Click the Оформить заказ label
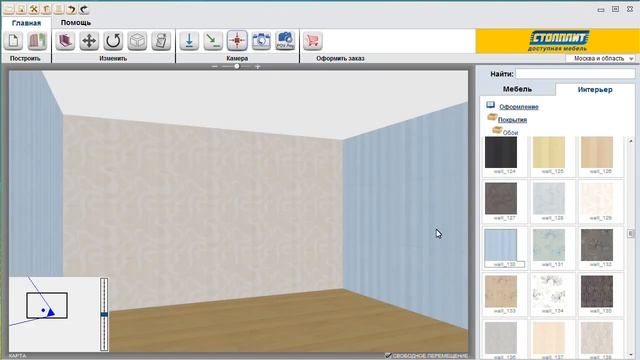Screen dimensions: 640x360 pos(340,58)
